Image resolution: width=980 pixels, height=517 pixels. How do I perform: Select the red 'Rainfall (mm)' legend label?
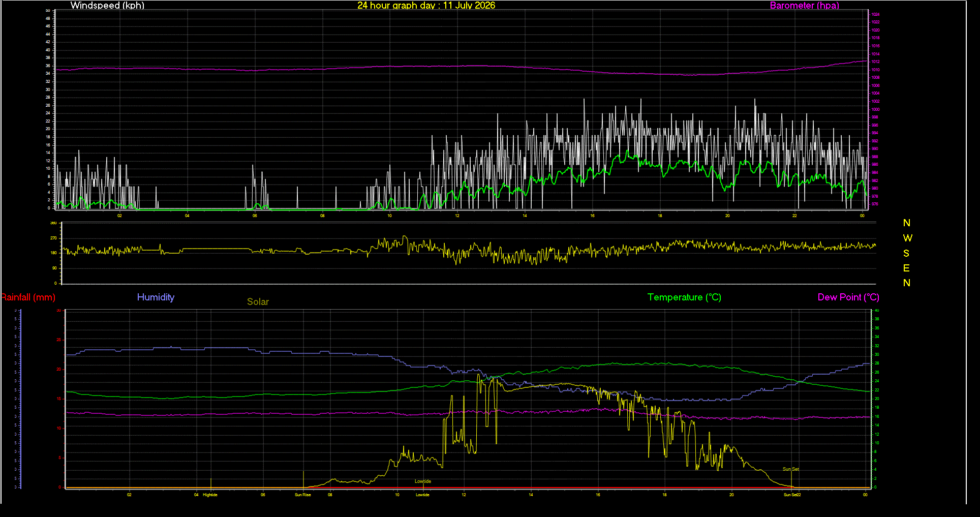[28, 297]
